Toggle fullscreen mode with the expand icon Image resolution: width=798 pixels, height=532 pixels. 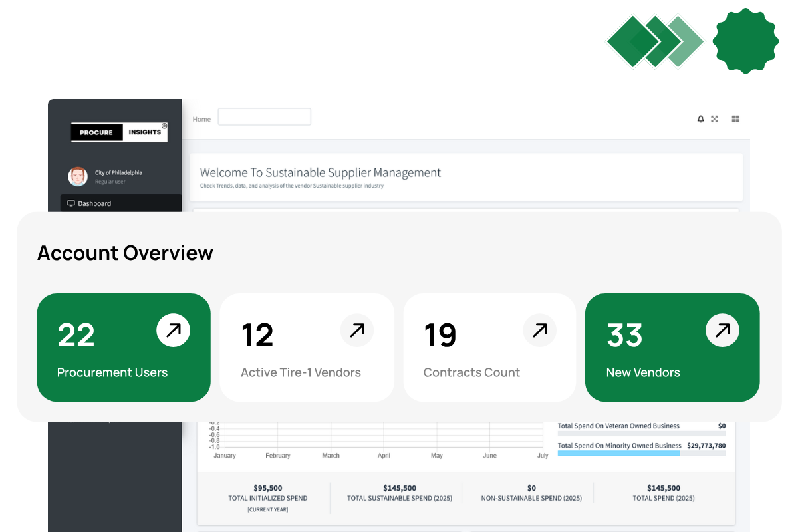click(x=714, y=118)
